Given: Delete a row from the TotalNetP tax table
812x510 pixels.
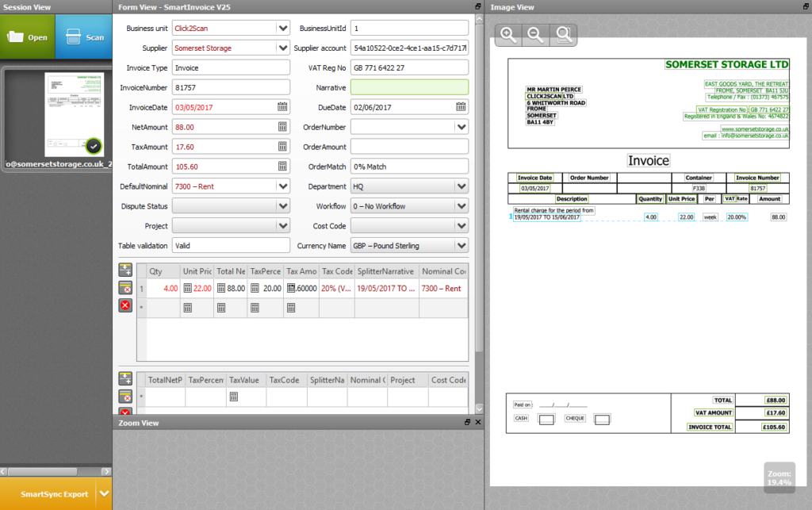Looking at the screenshot, I should coord(125,397).
